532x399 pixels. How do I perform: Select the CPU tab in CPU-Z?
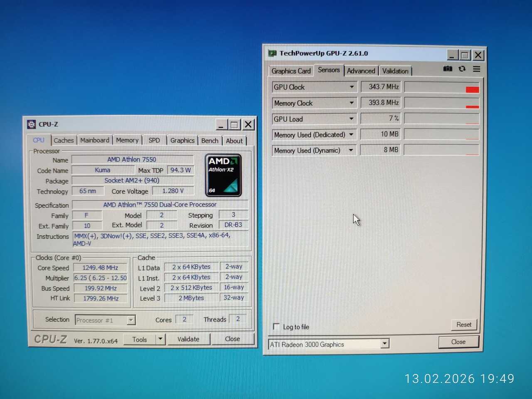coord(39,140)
